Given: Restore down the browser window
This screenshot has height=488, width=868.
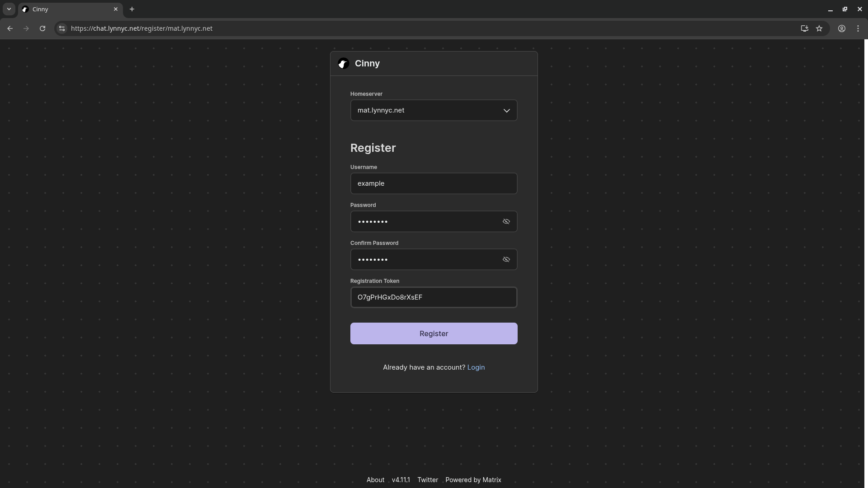Looking at the screenshot, I should [845, 9].
